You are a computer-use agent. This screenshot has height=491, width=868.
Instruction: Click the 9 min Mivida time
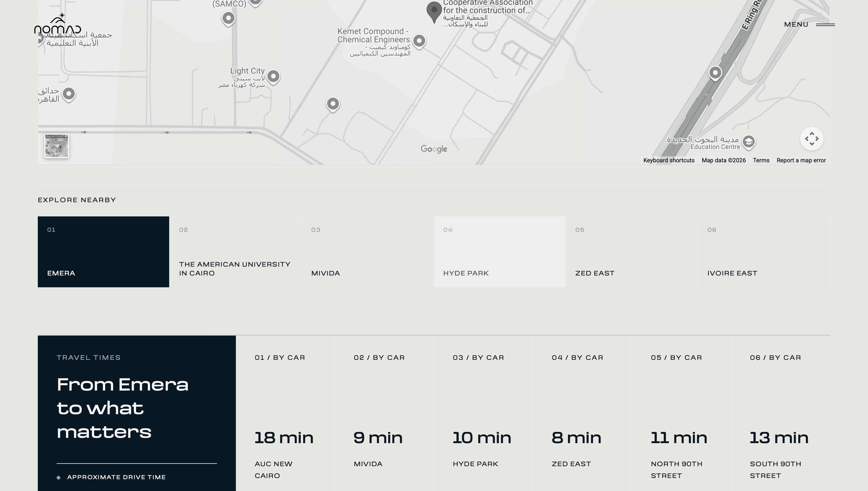pyautogui.click(x=378, y=438)
